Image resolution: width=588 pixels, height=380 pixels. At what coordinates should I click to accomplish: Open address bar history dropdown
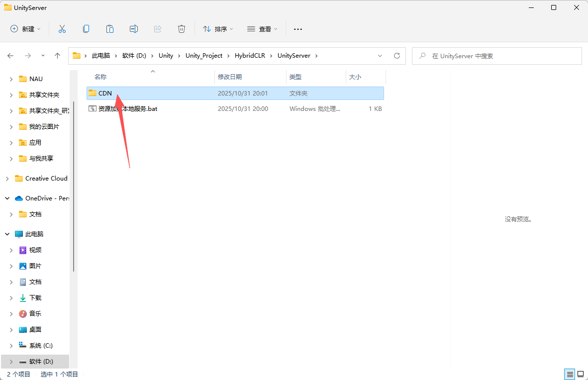(x=380, y=56)
